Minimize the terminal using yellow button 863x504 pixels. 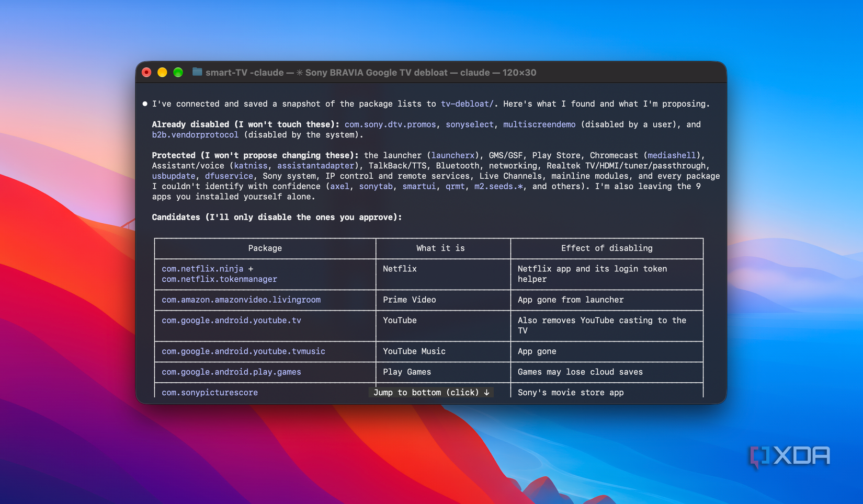pos(162,73)
